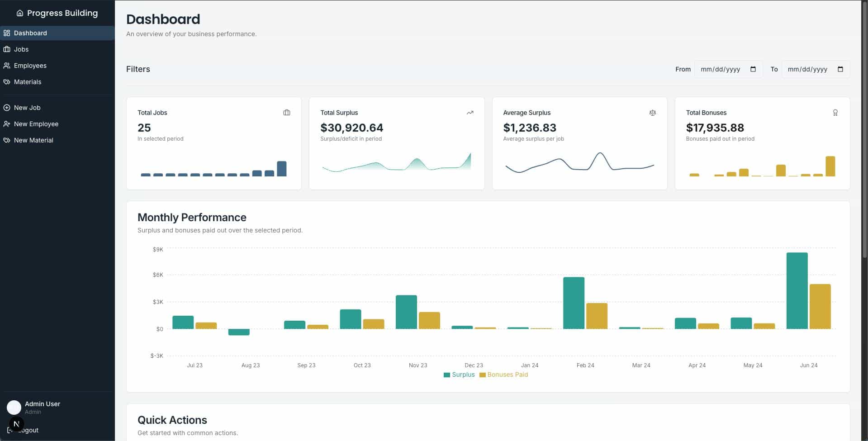Open the To date calendar picker

(840, 69)
